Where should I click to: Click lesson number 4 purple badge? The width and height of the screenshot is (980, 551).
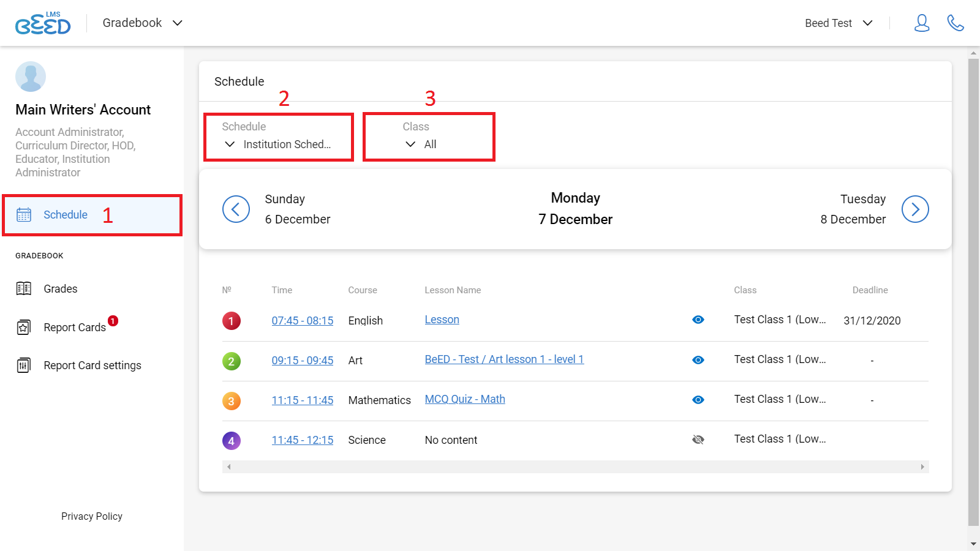pyautogui.click(x=232, y=441)
